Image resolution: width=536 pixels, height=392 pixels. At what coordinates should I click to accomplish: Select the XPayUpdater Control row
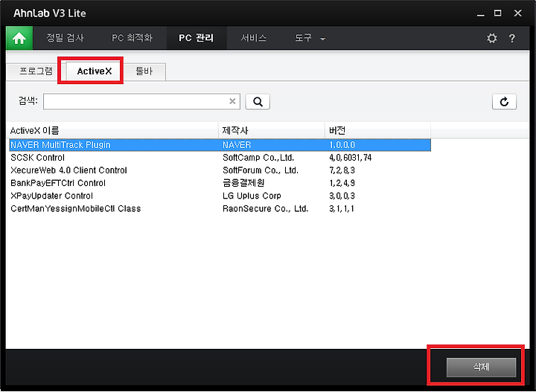pyautogui.click(x=220, y=196)
